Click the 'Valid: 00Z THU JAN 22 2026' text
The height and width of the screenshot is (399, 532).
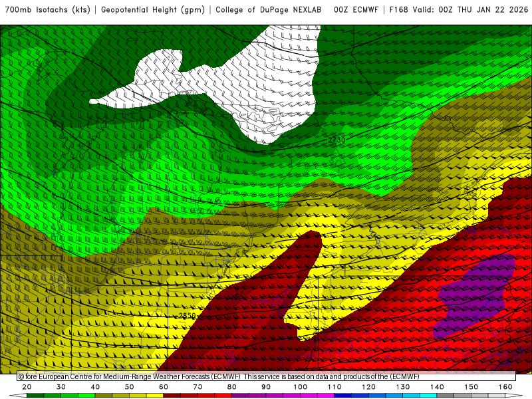pyautogui.click(x=470, y=10)
